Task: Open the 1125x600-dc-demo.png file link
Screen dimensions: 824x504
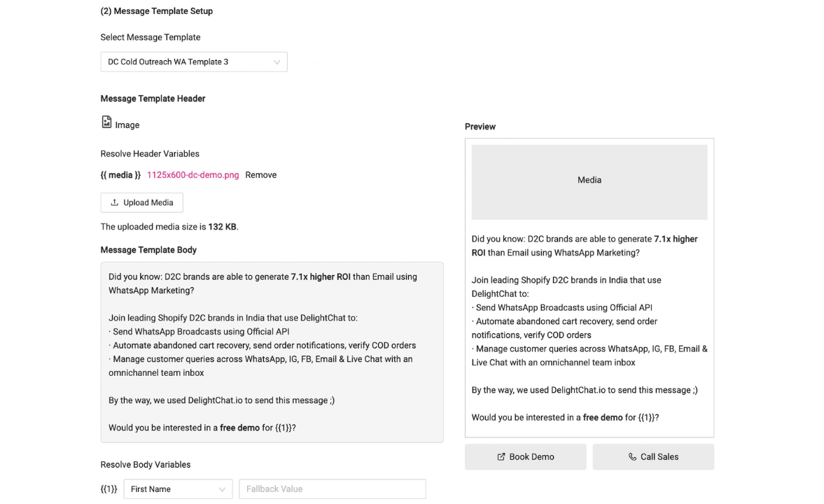Action: pos(193,175)
